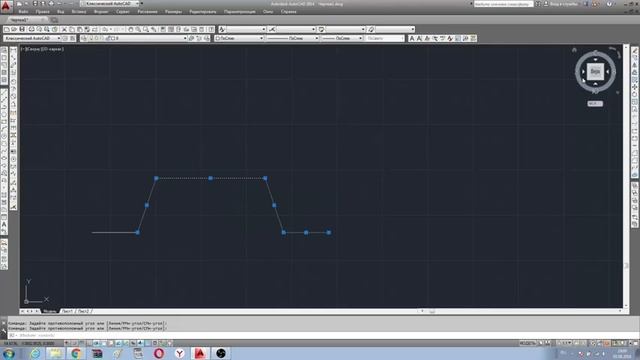The height and width of the screenshot is (360, 640).
Task: Save drawing using Standard toolbar disk icon
Action: click(22, 29)
